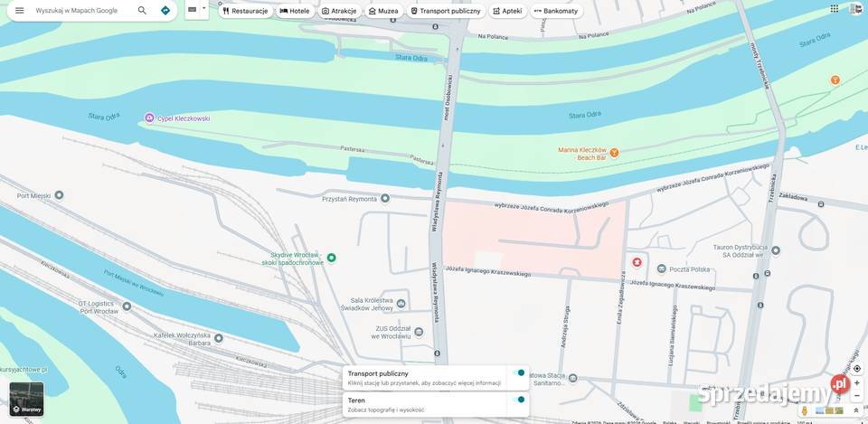Open Kafelek Wolczyńska Barbara marker
Viewport: 868px width, 424px height.
219,338
